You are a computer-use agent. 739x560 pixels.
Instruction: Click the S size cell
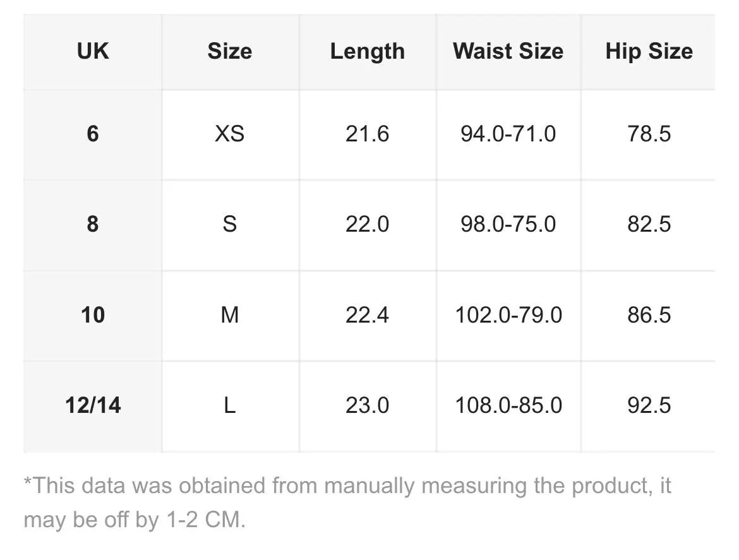229,224
